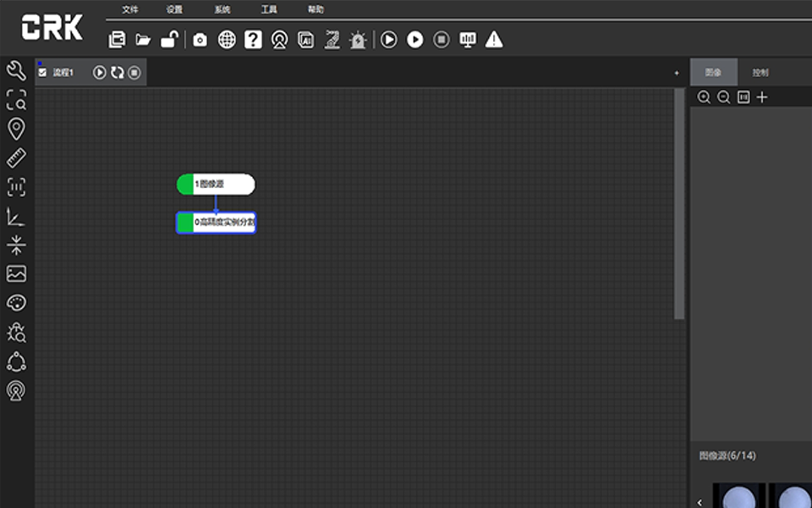Click the canvas vertical scrollbar

679,203
